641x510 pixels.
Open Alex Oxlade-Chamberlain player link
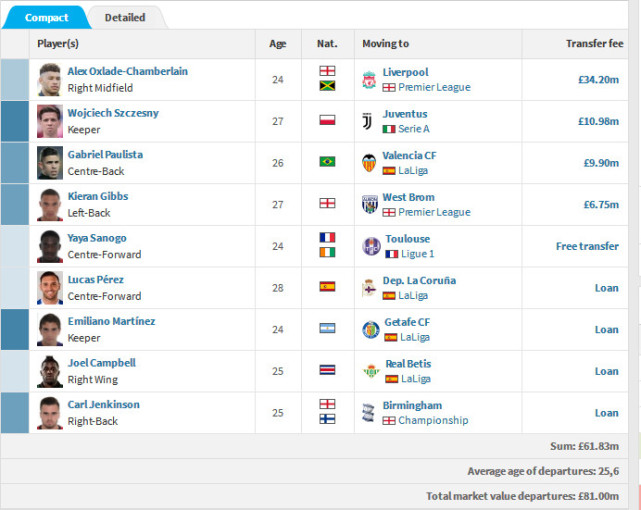tap(127, 72)
